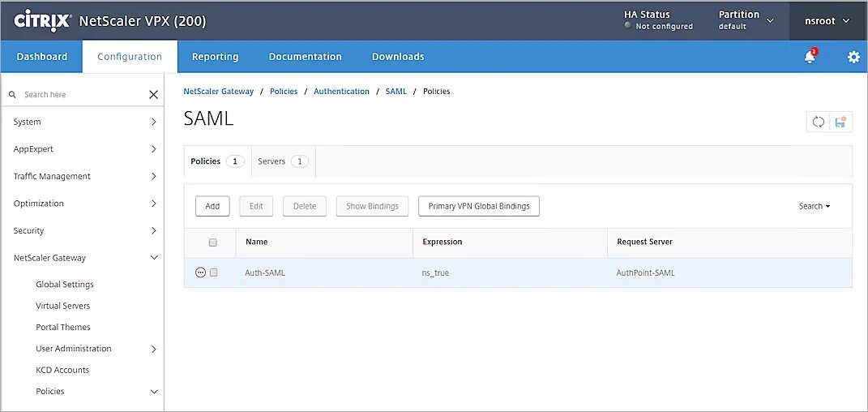The height and width of the screenshot is (412, 868).
Task: Click the Show Bindings button
Action: pyautogui.click(x=372, y=206)
